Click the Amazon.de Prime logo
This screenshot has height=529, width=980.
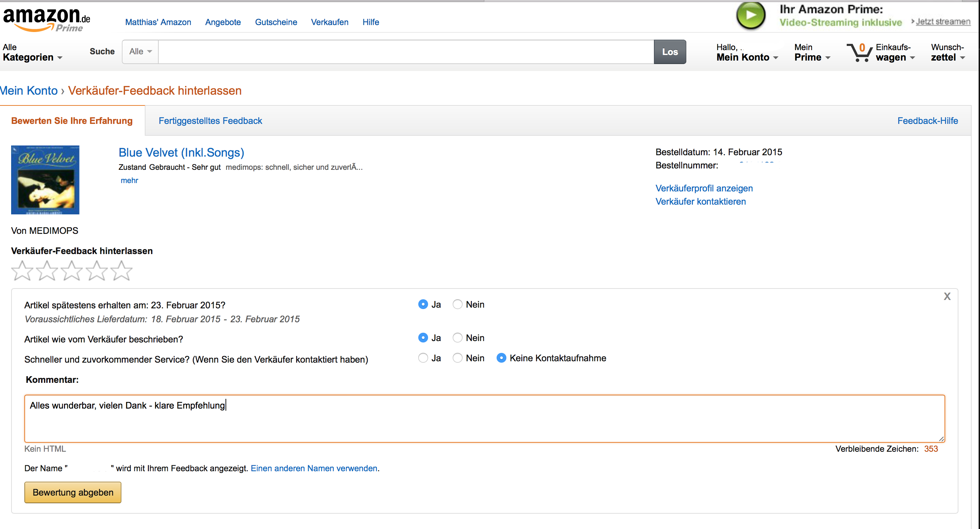[46, 19]
